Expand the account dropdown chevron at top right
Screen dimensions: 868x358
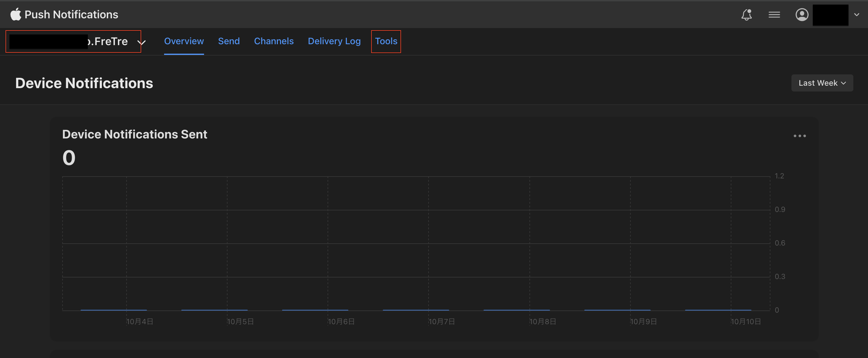(x=856, y=14)
